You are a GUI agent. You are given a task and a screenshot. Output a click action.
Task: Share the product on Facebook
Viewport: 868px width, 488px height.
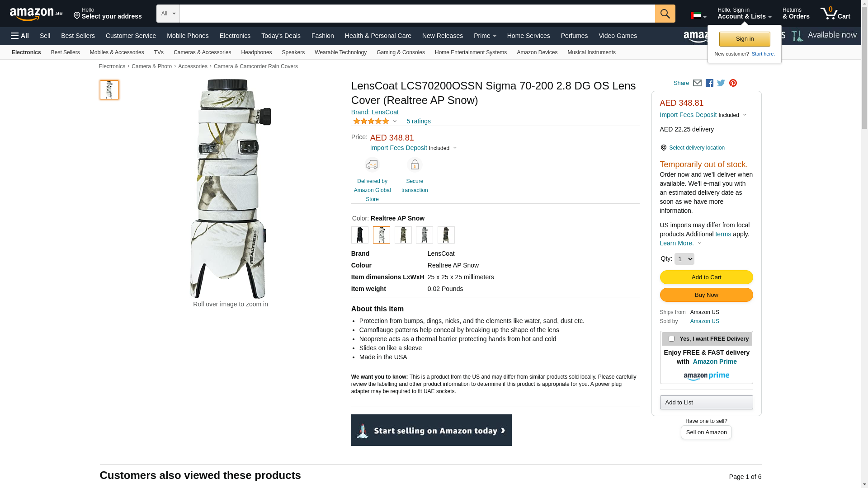(709, 83)
